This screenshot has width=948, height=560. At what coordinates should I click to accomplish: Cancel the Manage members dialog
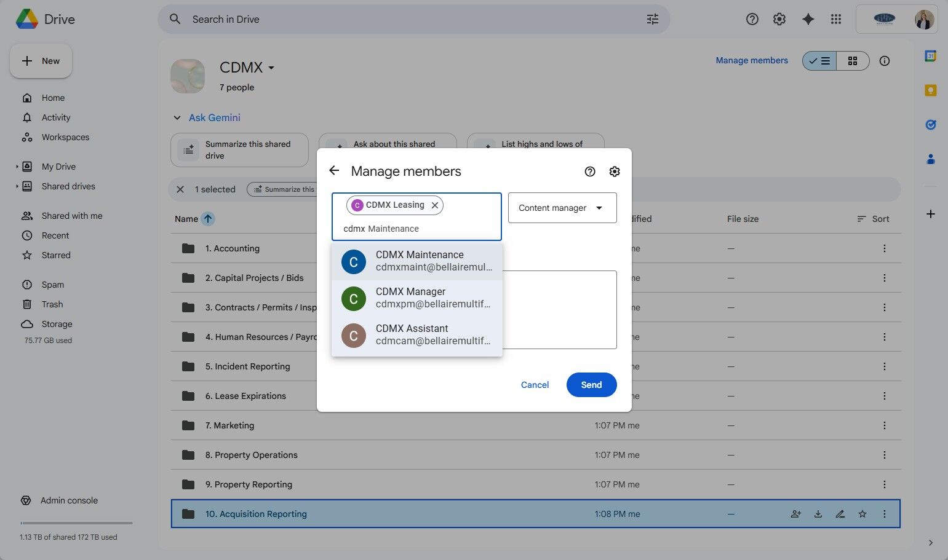(535, 385)
